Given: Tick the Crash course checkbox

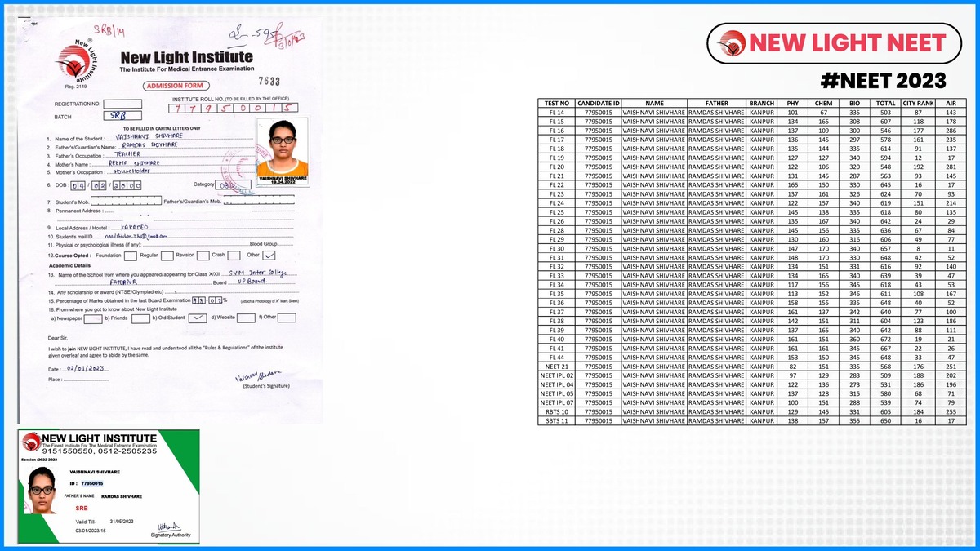Looking at the screenshot, I should (235, 255).
